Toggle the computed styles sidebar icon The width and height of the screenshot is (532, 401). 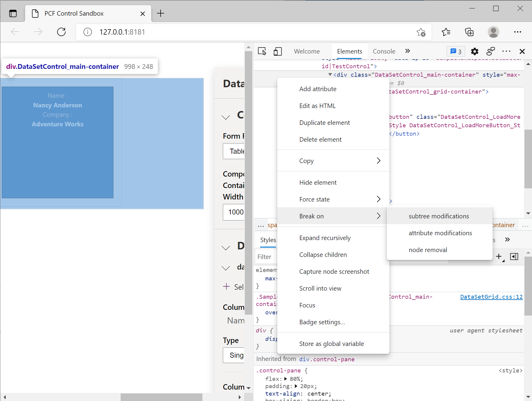coord(514,257)
